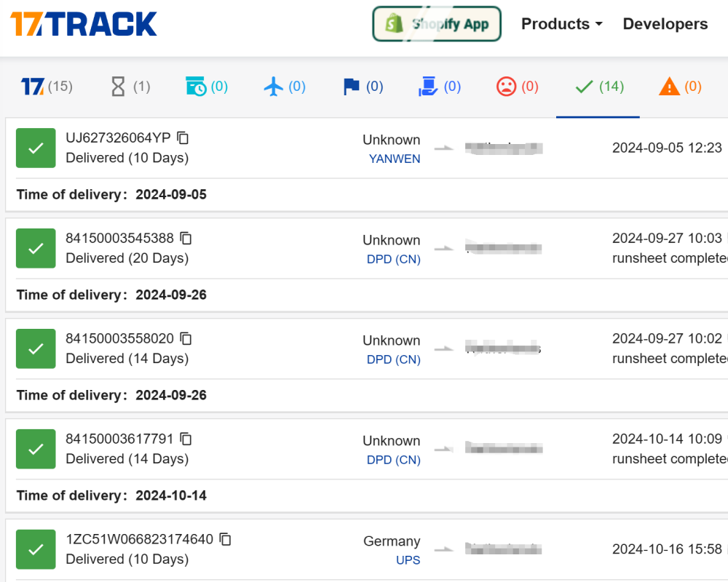Select tracking number text 84150003545388
The image size is (728, 582).
[120, 238]
